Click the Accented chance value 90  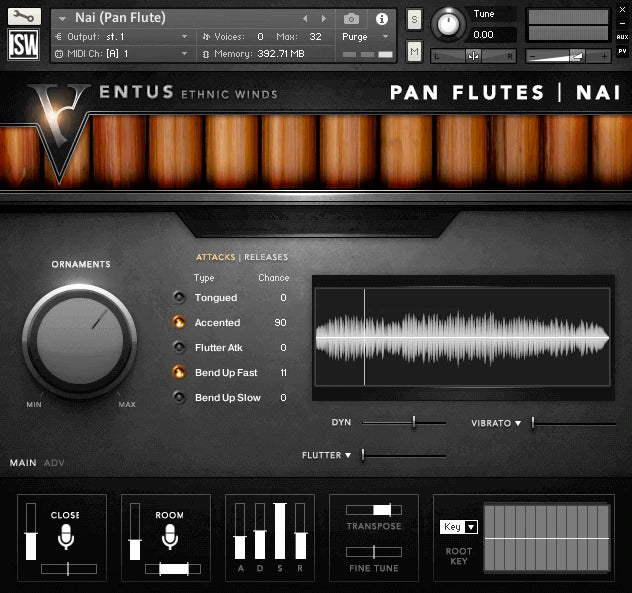[x=280, y=323]
